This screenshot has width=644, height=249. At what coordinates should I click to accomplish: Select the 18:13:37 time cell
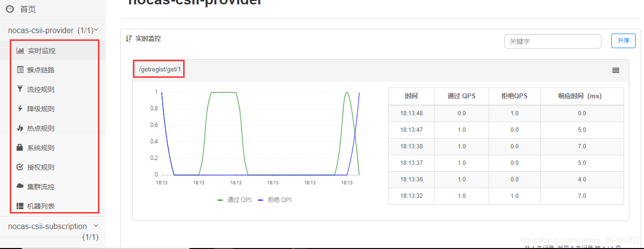412,163
